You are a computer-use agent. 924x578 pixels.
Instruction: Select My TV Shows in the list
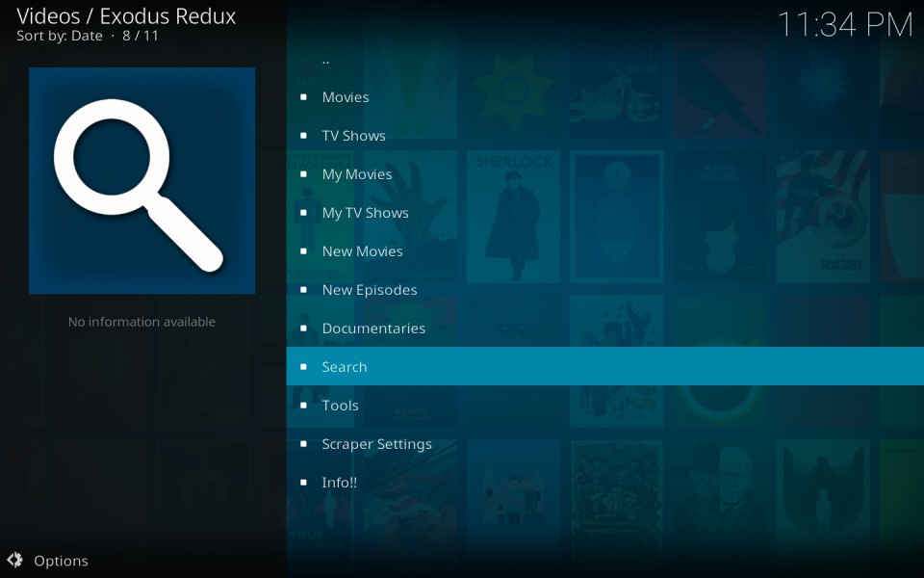pos(605,212)
